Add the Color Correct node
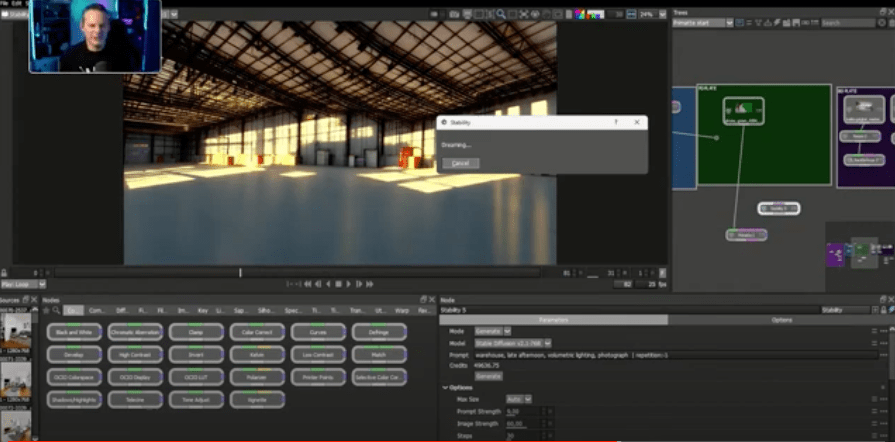This screenshot has width=895, height=442. pos(257,332)
